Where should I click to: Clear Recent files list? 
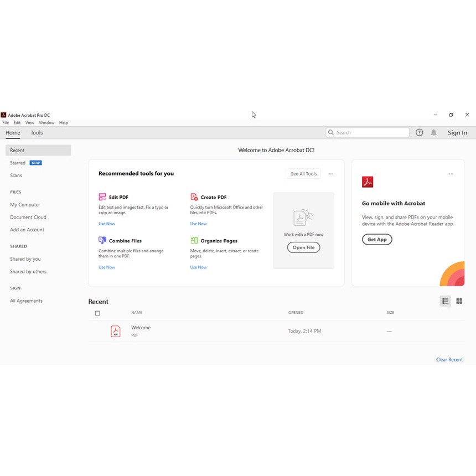pyautogui.click(x=449, y=359)
